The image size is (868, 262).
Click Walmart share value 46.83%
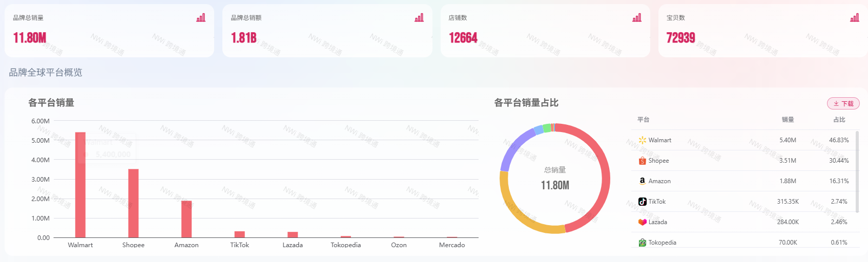tap(839, 140)
